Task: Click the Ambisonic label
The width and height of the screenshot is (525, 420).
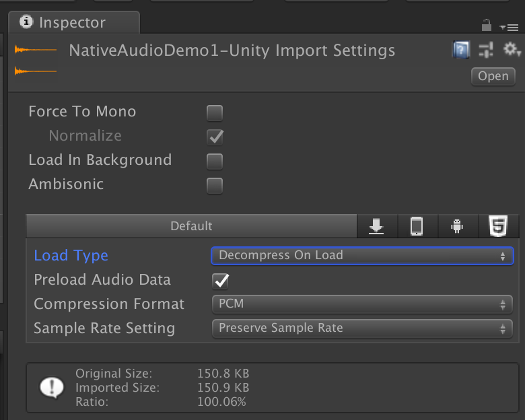Action: pyautogui.click(x=66, y=184)
